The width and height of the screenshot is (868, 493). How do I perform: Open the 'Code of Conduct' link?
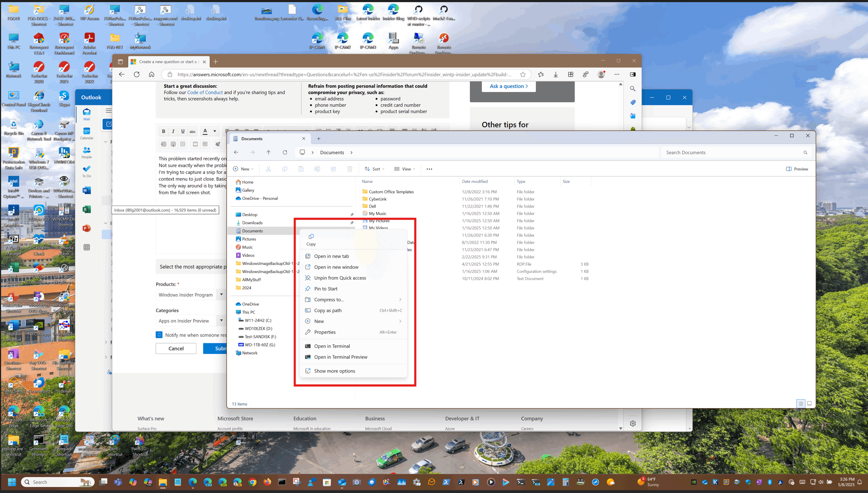tap(205, 92)
